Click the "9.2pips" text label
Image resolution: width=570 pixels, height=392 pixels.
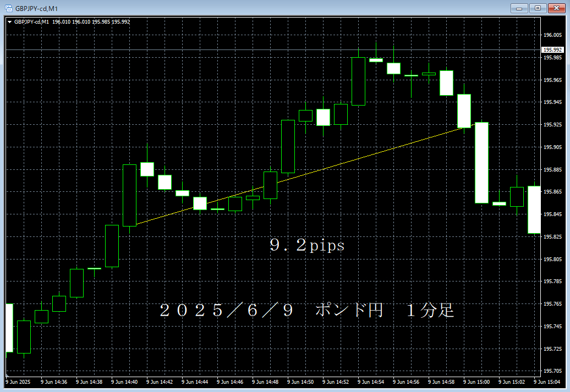pyautogui.click(x=307, y=245)
